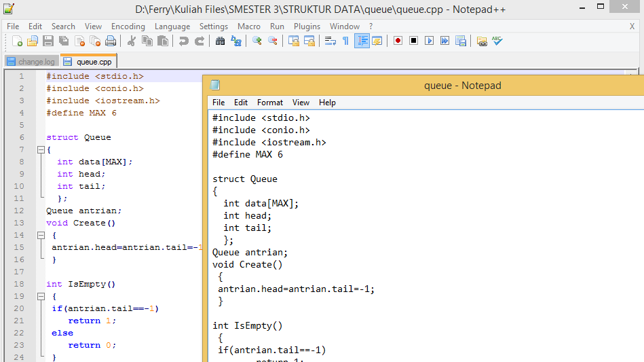Click the folder-with-chain toolbar icon
Viewport: 644px width, 362px height.
[x=482, y=41]
